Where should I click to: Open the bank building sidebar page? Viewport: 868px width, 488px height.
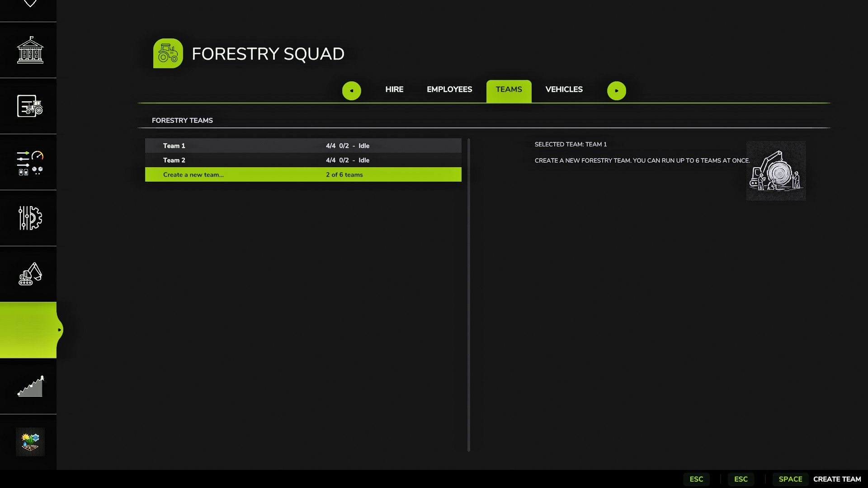(30, 50)
